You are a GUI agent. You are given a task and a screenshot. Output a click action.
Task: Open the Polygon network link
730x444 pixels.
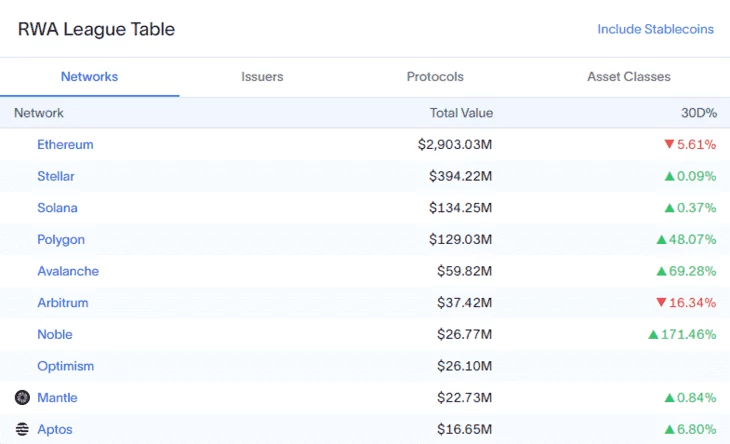pyautogui.click(x=61, y=240)
